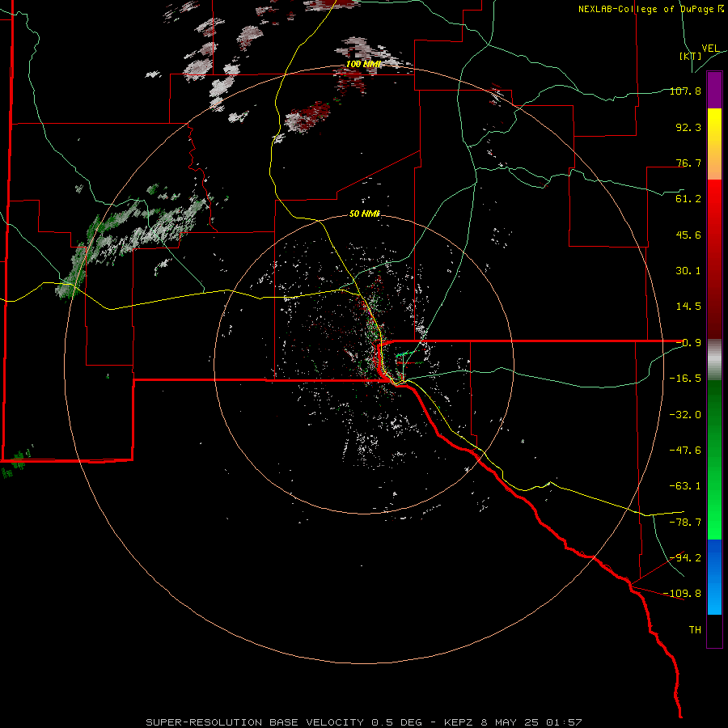
Task: Click the VEL legend heading
Action: pyautogui.click(x=711, y=48)
